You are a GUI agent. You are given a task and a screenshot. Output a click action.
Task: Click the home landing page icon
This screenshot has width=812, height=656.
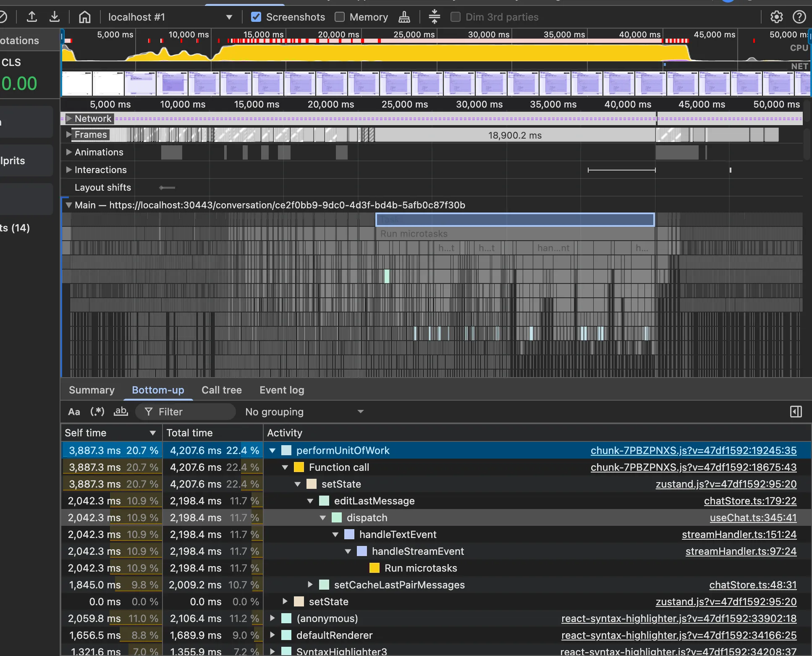point(84,17)
